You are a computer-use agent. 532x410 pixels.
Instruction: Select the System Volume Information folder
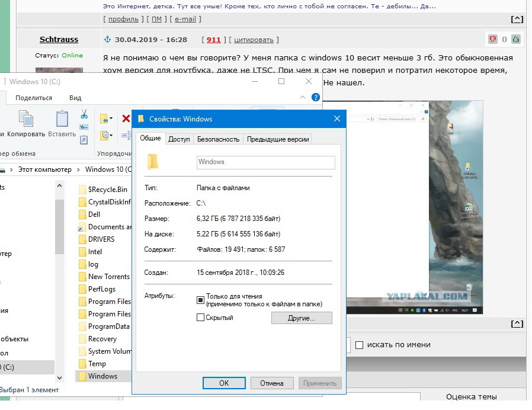click(x=104, y=351)
